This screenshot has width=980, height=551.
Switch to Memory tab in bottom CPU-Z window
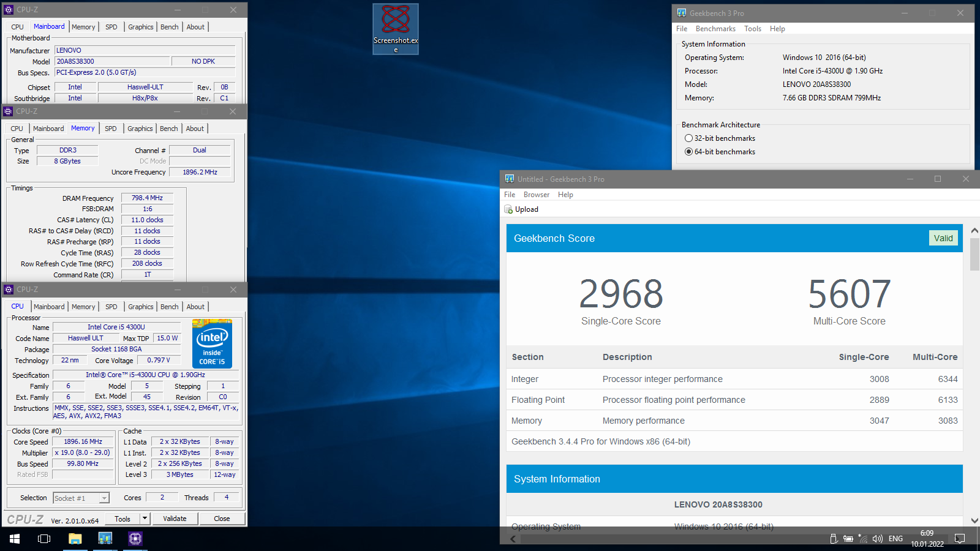(83, 307)
